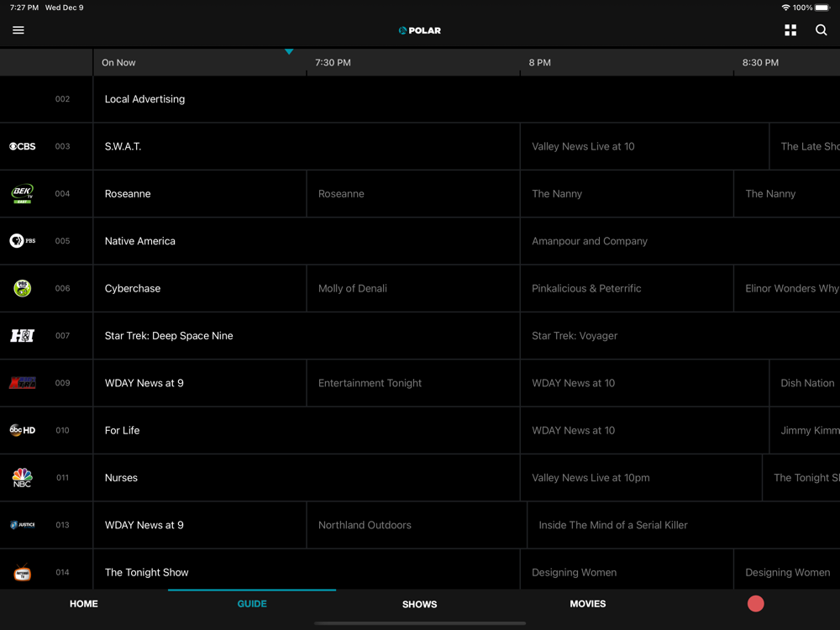Viewport: 840px width, 630px height.
Task: Open WDAY News at 9 on channel 013
Action: [200, 524]
